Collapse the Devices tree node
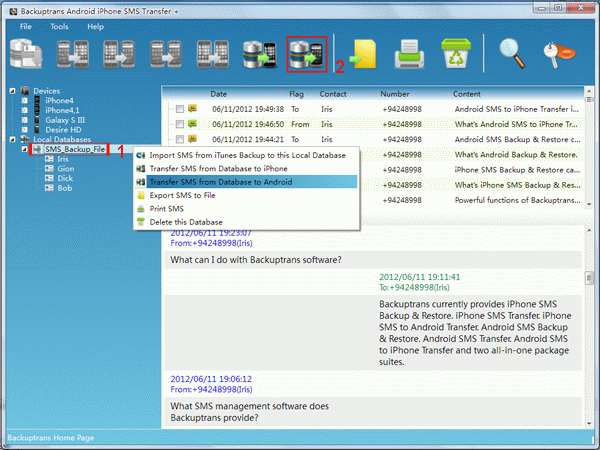600x450 pixels. coord(13,91)
